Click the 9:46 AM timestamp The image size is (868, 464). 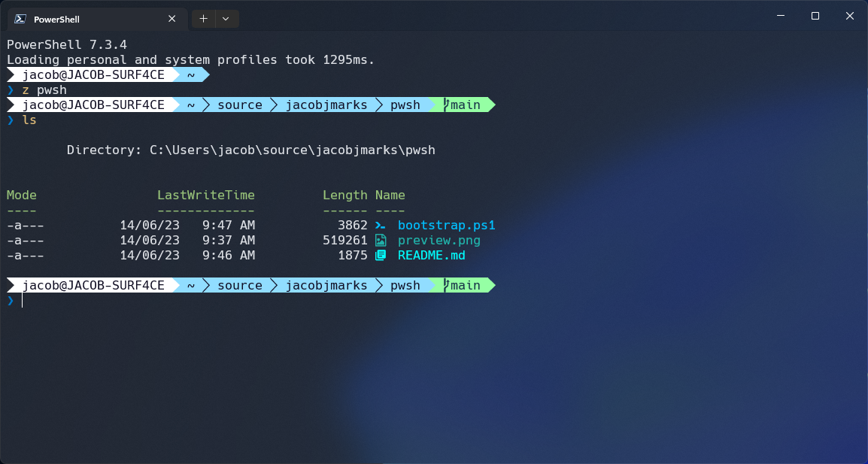[229, 255]
